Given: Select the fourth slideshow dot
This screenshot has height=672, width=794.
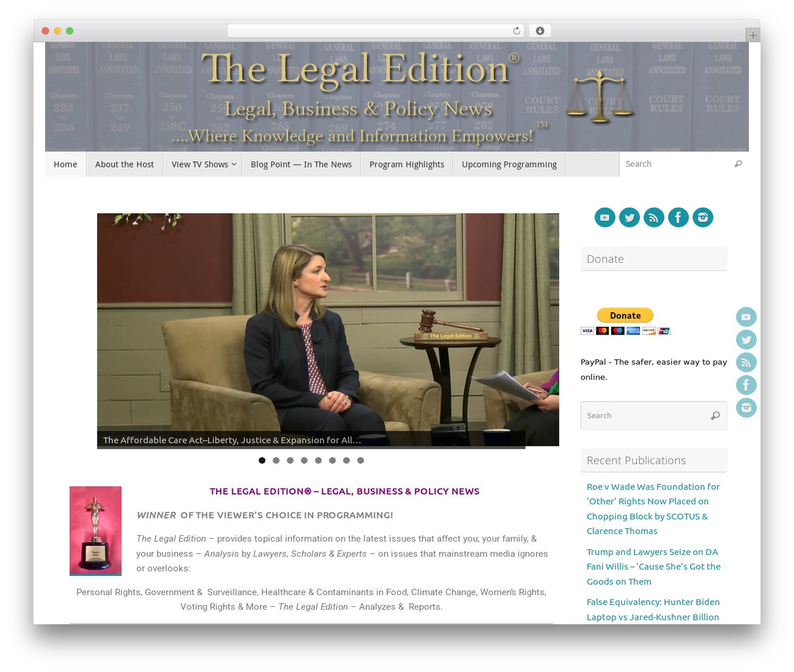Looking at the screenshot, I should pos(304,461).
